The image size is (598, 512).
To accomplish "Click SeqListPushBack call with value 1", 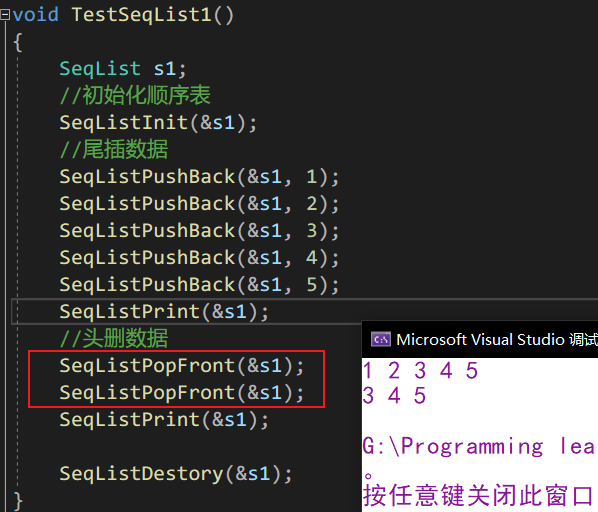I will point(199,177).
